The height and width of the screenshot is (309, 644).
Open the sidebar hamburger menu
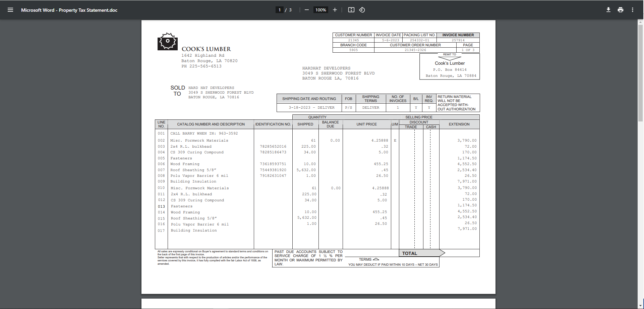[10, 10]
